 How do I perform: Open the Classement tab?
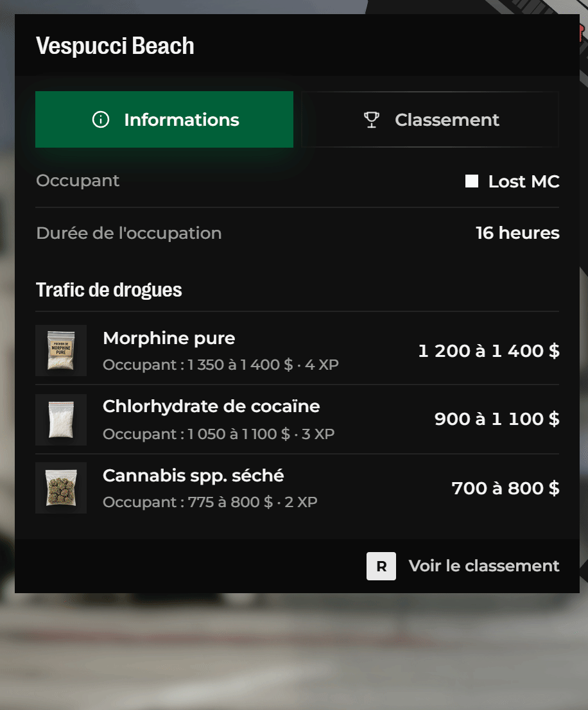pyautogui.click(x=430, y=119)
